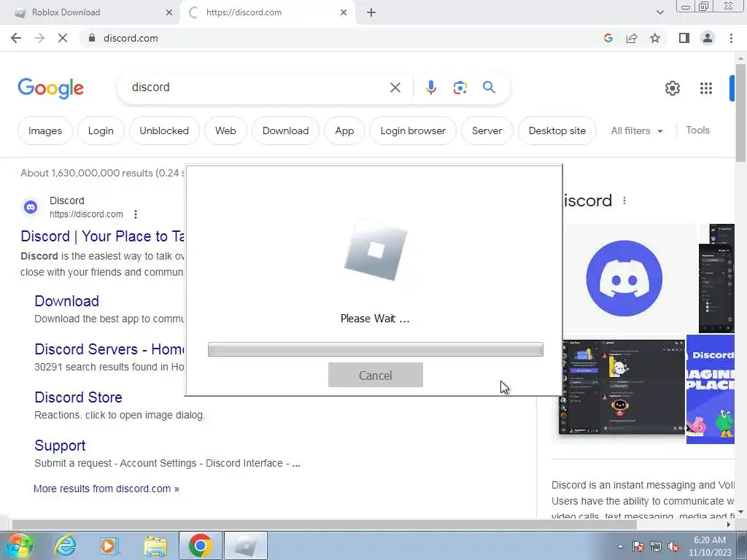Go back to the previous page
Image resolution: width=747 pixels, height=560 pixels.
point(16,38)
